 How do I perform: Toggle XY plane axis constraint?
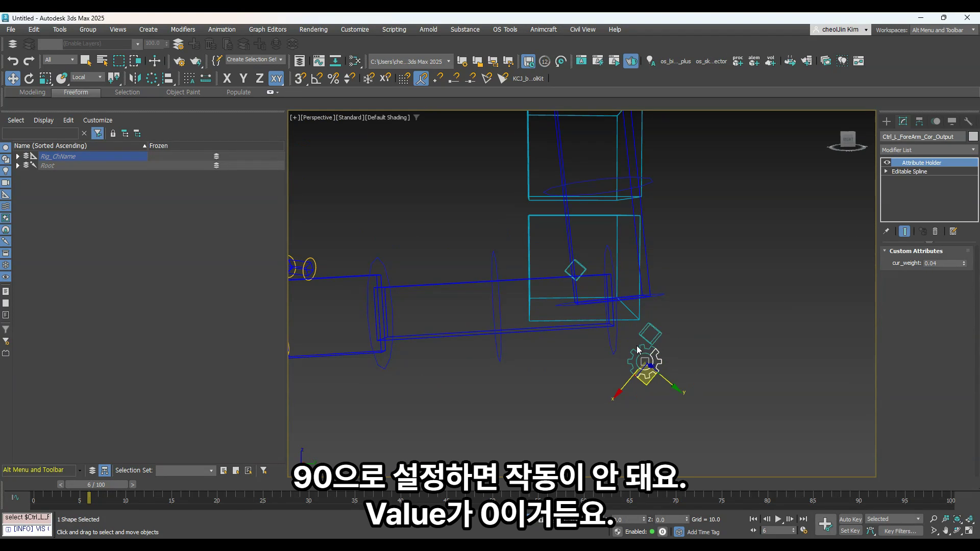coord(276,79)
